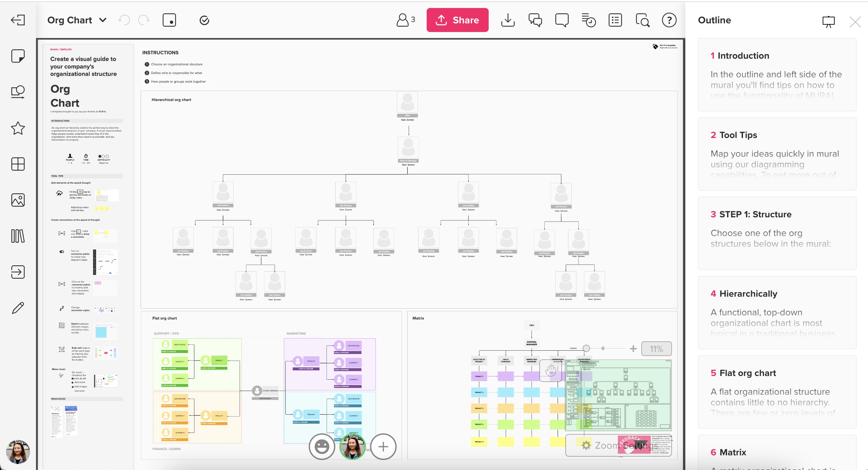Expand the STEP 1: Structure outline section

(755, 214)
